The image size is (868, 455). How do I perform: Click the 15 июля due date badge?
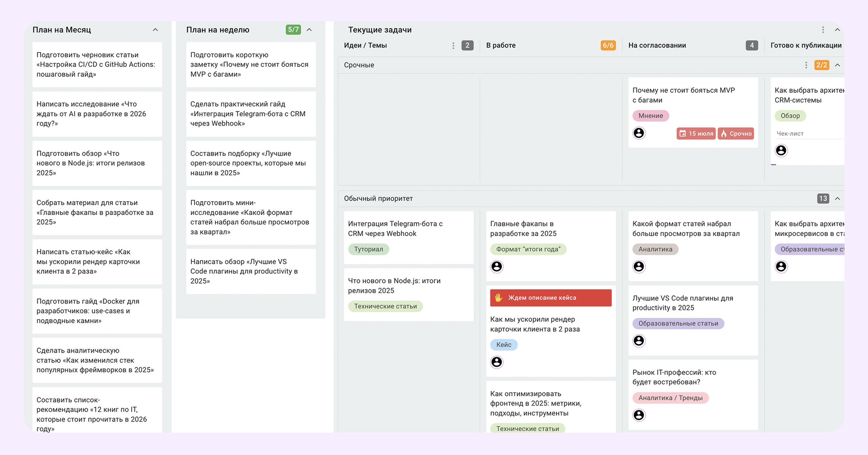point(696,134)
